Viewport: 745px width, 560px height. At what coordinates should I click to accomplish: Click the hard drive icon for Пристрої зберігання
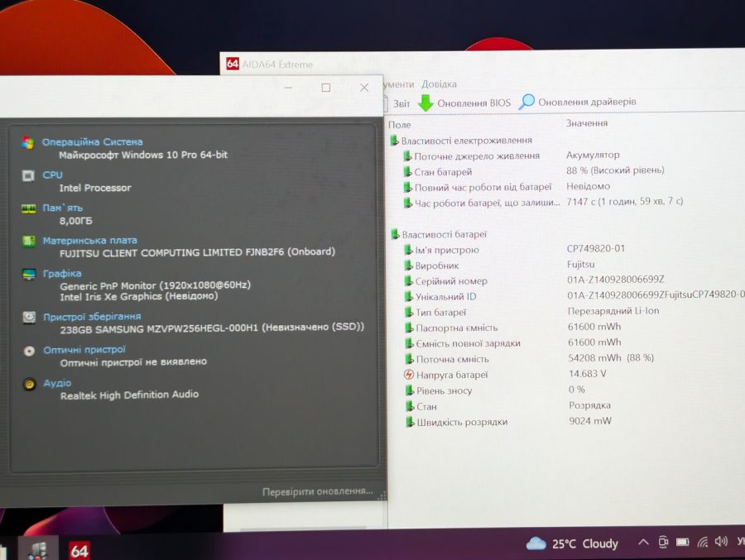click(30, 318)
